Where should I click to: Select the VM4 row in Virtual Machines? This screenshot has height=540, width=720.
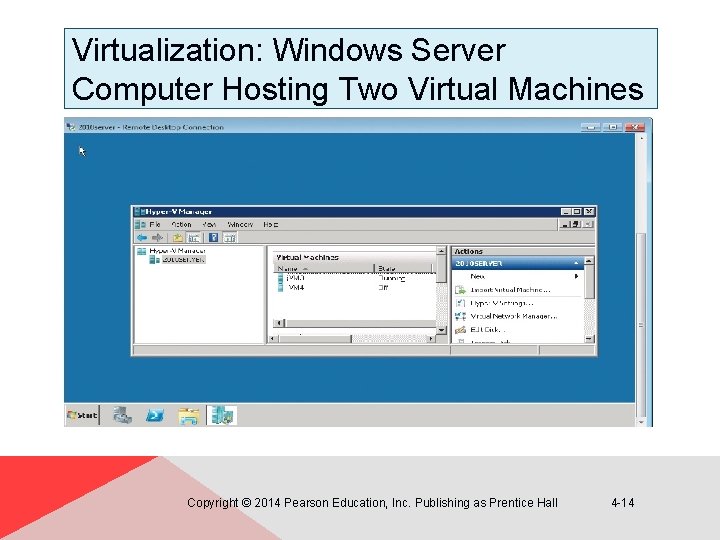354,287
